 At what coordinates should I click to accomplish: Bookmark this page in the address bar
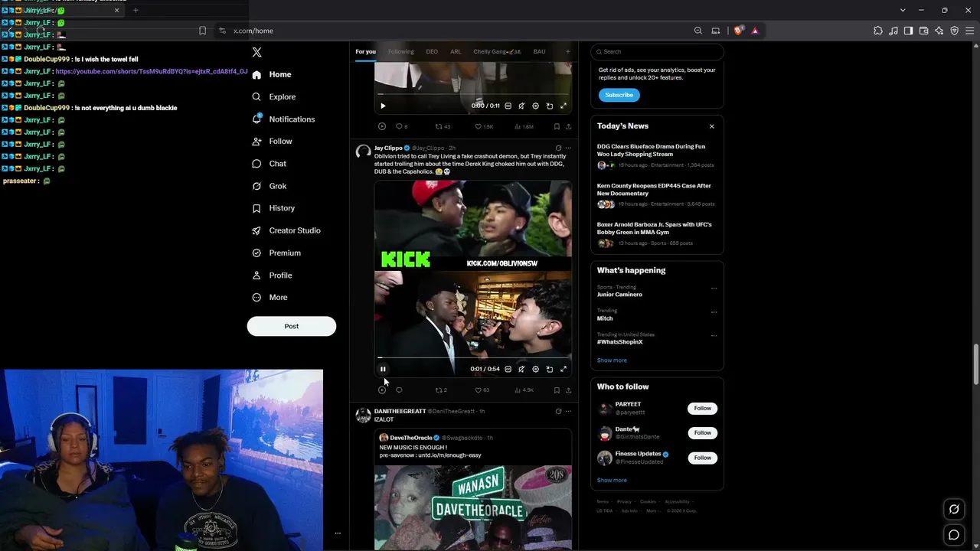pos(202,31)
